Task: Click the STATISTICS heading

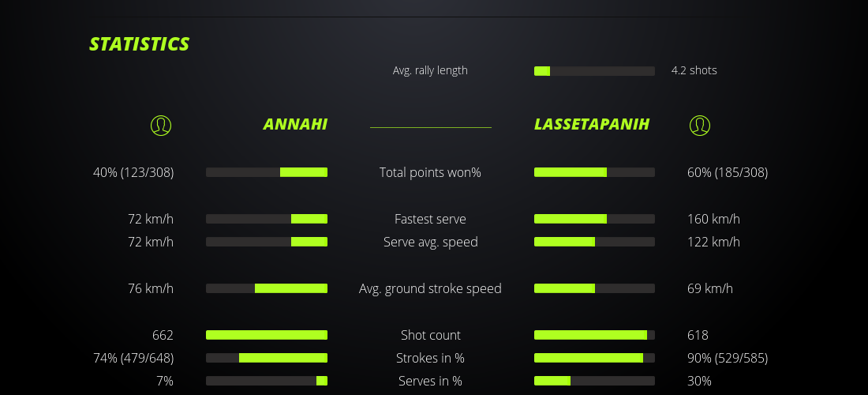Action: [x=140, y=44]
